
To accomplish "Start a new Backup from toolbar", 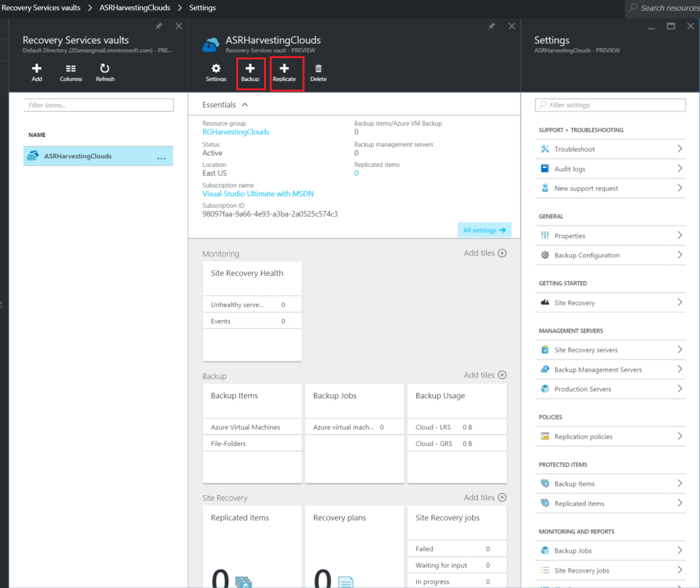I will [250, 73].
